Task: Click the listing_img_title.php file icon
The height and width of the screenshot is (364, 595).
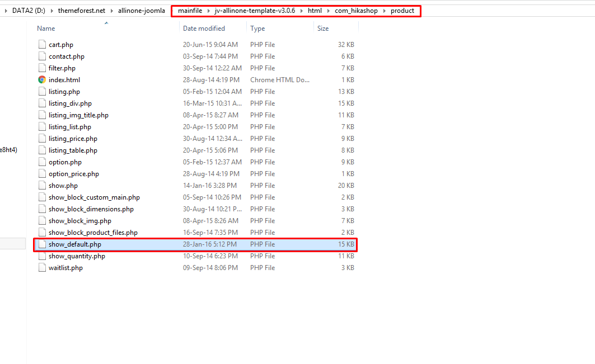Action: 42,115
